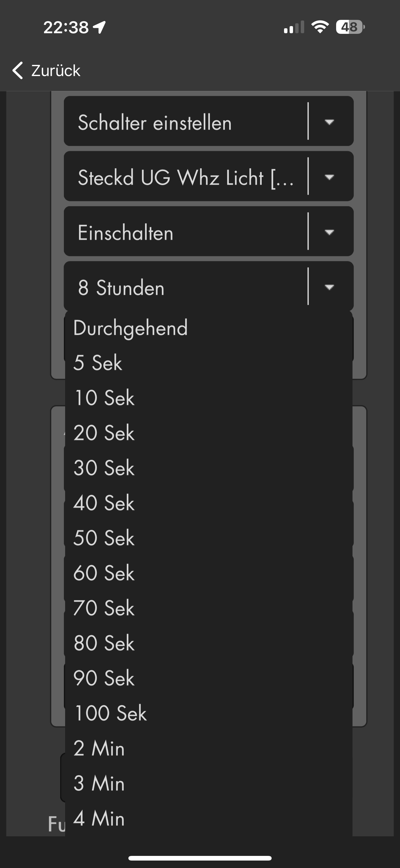
Task: Select 20 Sek duration option
Action: point(104,433)
